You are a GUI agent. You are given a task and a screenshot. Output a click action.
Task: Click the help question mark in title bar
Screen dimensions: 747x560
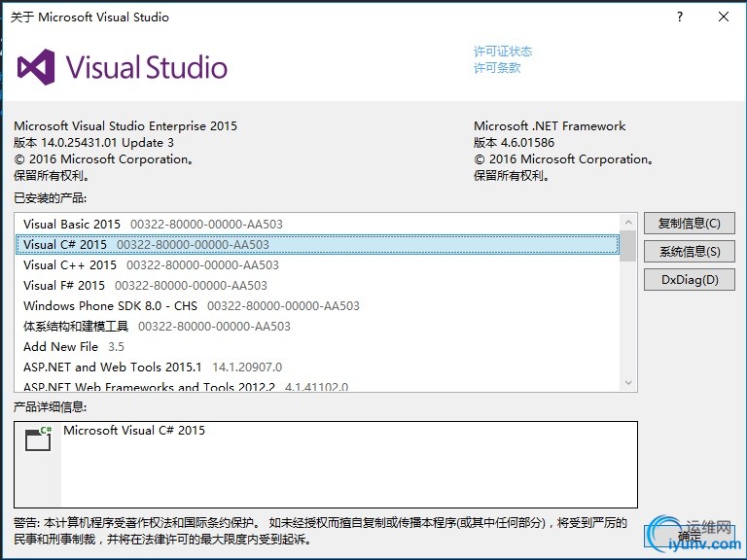coord(680,17)
